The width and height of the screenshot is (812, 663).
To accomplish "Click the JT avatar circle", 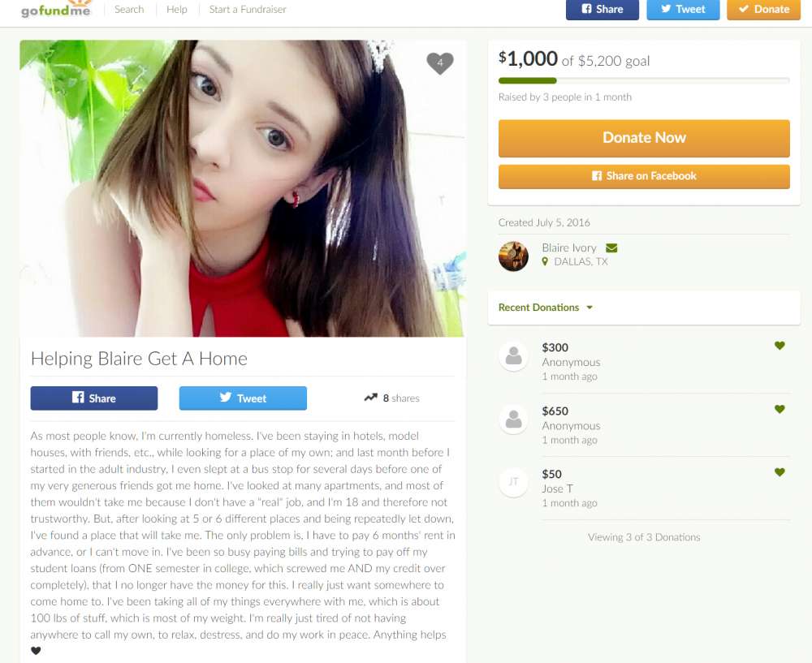I will tap(513, 482).
